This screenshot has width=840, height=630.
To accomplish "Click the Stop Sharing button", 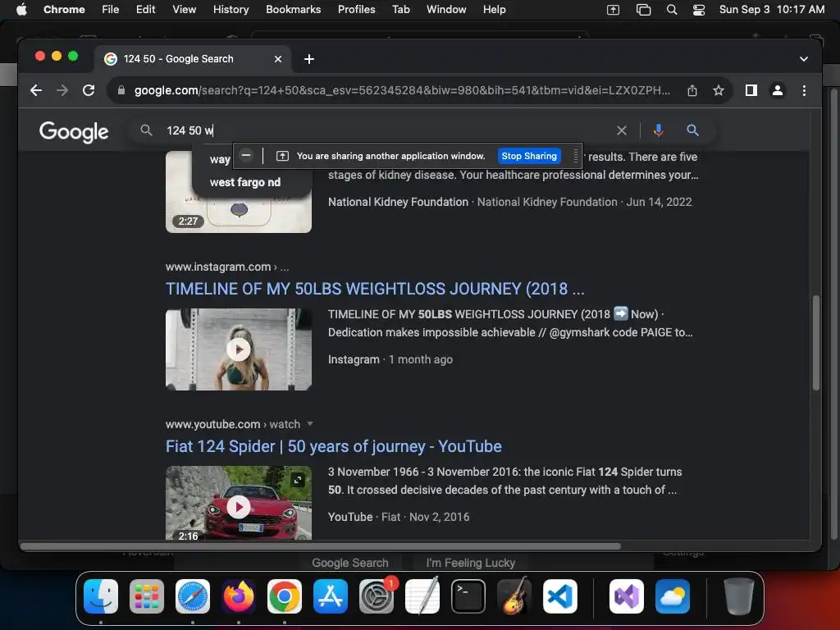I will [529, 156].
